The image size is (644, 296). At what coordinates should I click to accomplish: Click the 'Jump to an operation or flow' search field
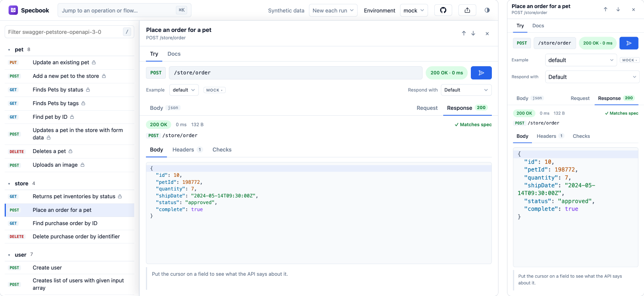coord(125,11)
